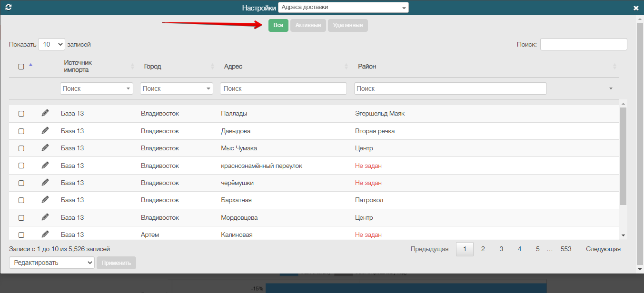Open editor for Мыс Чумака row
Viewport: 644px width, 293px height.
(45, 147)
